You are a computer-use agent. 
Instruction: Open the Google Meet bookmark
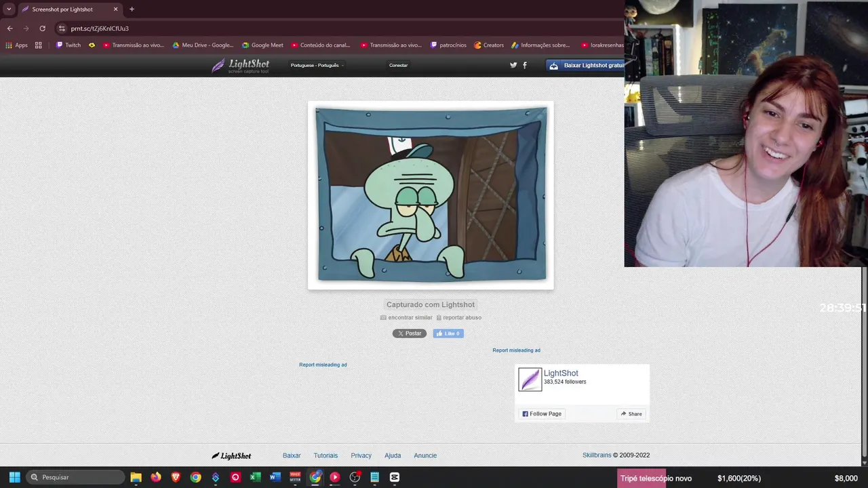pos(262,45)
